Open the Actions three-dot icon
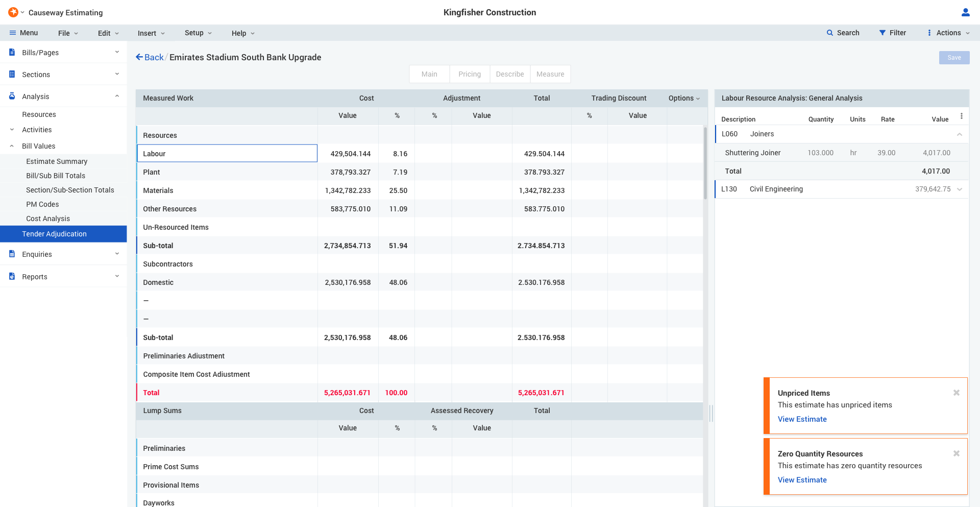This screenshot has width=980, height=507. coord(929,33)
